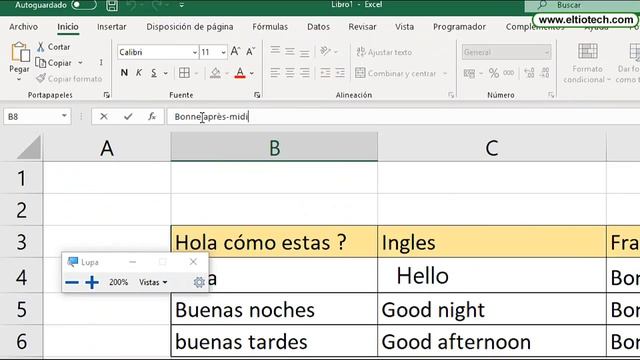
Task: Click the fill color bucket
Action: pyautogui.click(x=215, y=73)
